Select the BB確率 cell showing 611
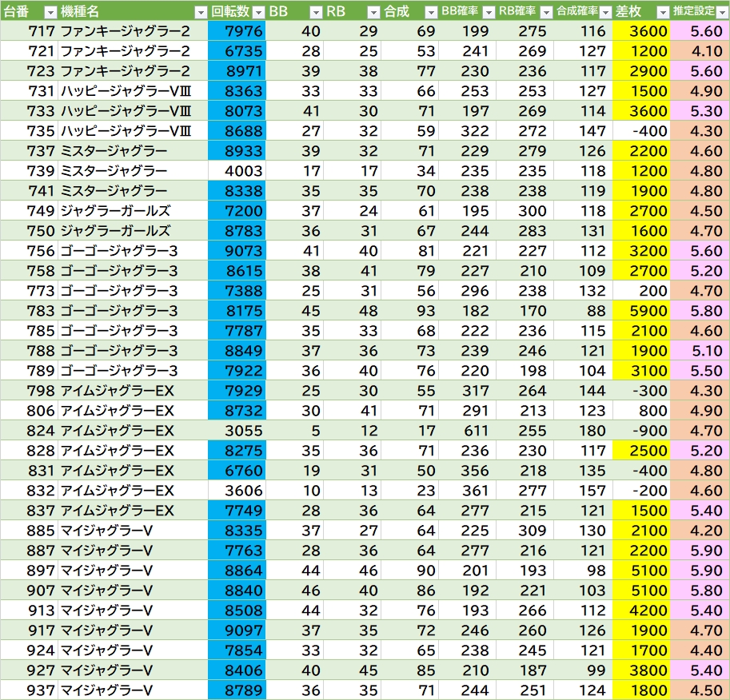The width and height of the screenshot is (730, 700). click(467, 431)
